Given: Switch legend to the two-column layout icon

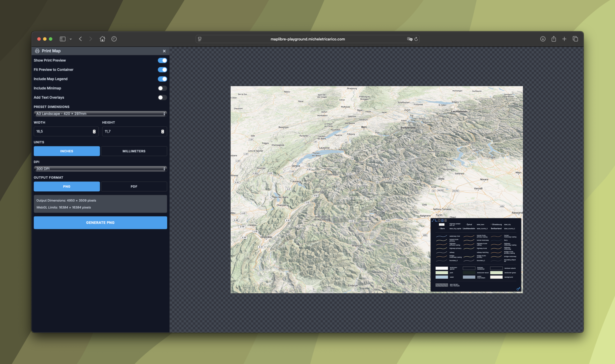Looking at the screenshot, I should (439, 221).
